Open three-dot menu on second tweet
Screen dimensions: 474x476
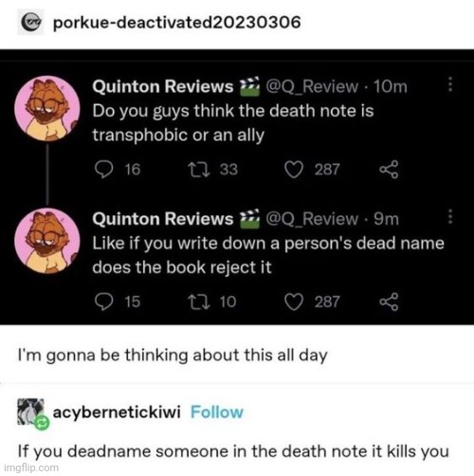pyautogui.click(x=450, y=217)
